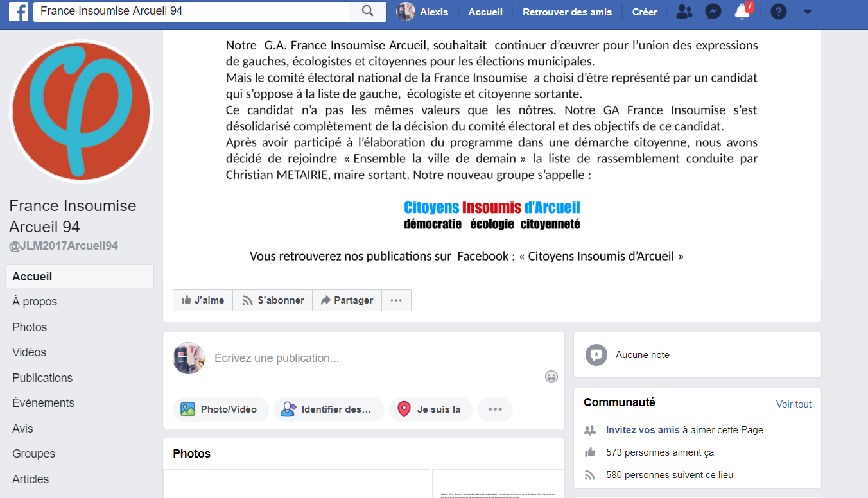Image resolution: width=868 pixels, height=498 pixels.
Task: Open the photo thumbnail with announcement text
Action: click(498, 484)
